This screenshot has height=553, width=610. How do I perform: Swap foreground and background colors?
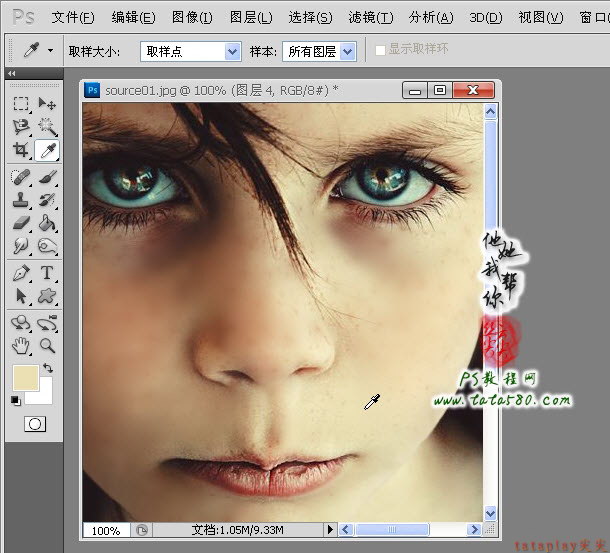tap(48, 367)
